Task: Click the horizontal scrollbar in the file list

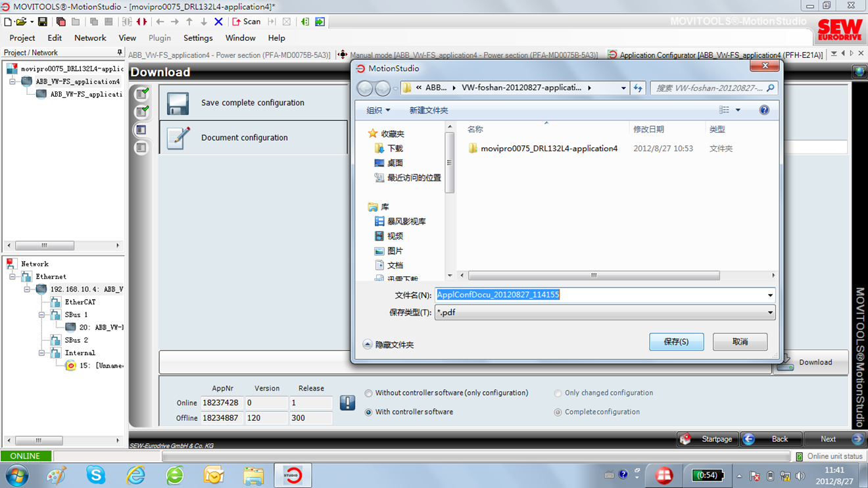Action: (593, 276)
